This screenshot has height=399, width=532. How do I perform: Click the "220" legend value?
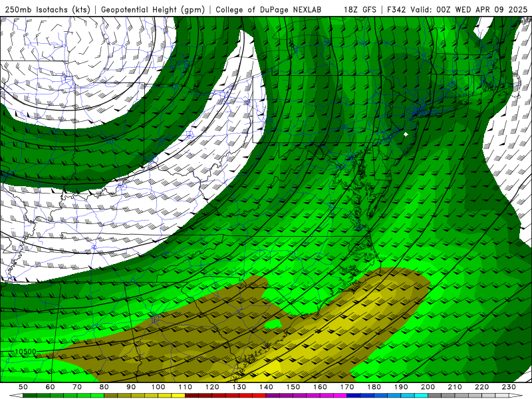tap(481, 387)
